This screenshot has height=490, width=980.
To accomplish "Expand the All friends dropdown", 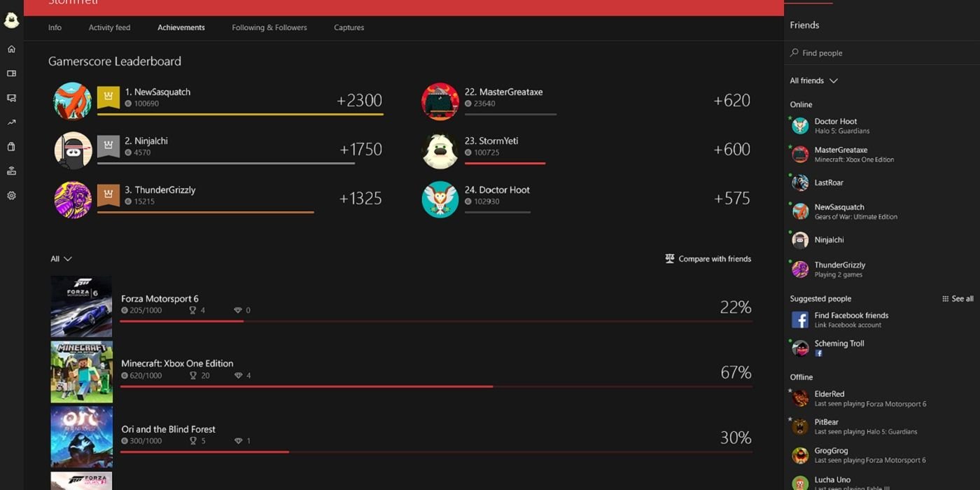I will [813, 80].
